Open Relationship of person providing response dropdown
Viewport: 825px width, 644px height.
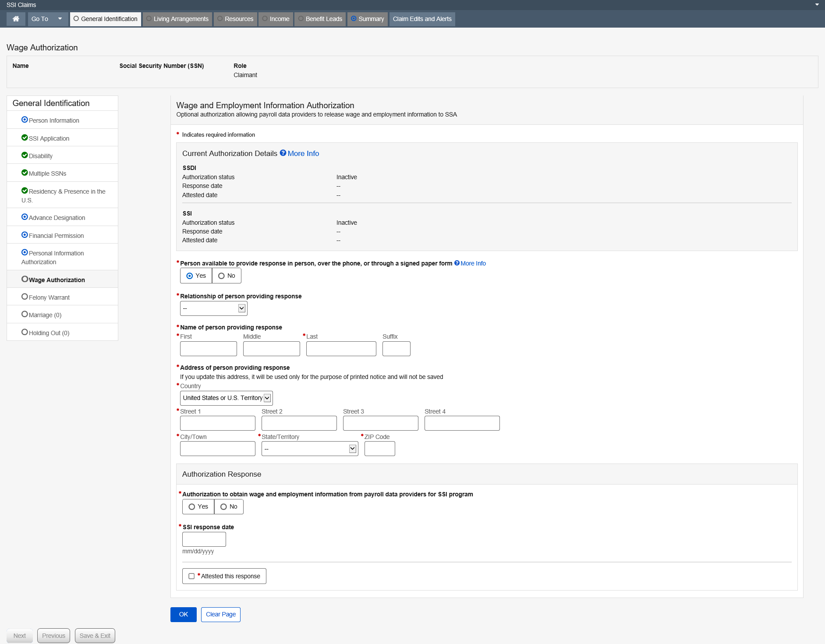tap(213, 308)
